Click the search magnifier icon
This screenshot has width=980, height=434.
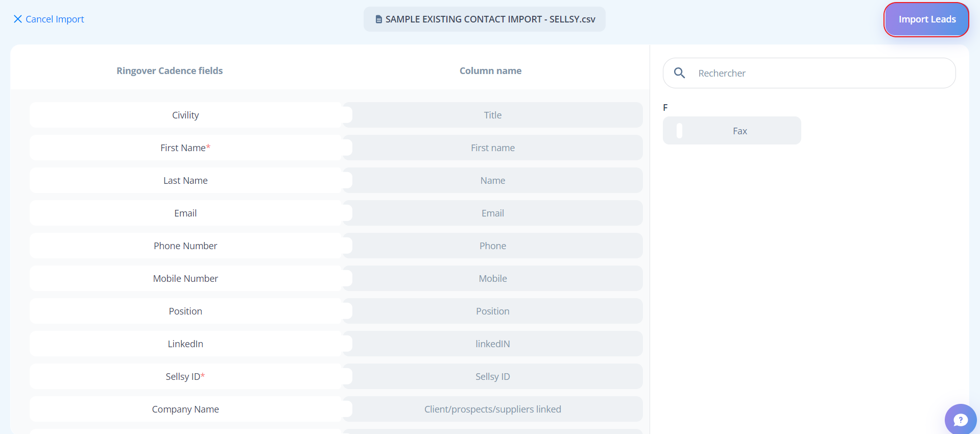(x=679, y=73)
